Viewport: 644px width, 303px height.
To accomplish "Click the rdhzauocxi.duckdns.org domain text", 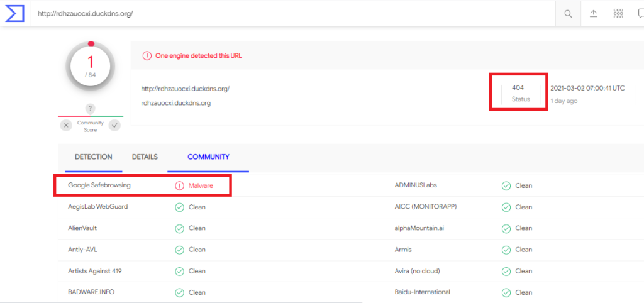I will coord(176,104).
